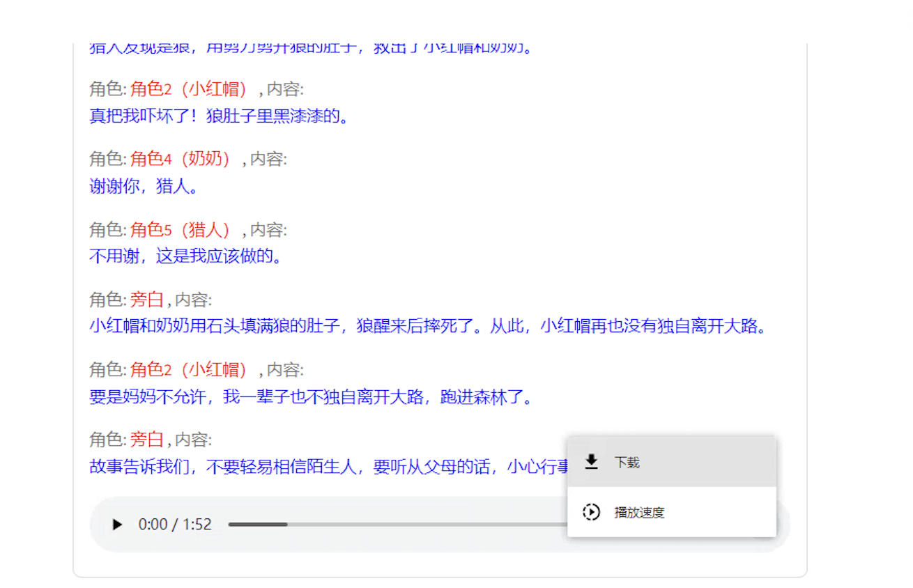Click the download icon in popup menu
Viewport: 913px width, 588px height.
tap(591, 462)
